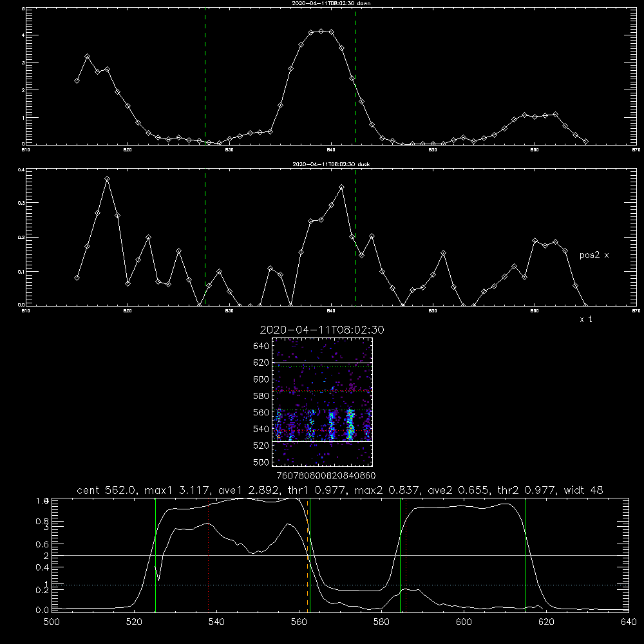Click bottom plot x-axis label 560
This screenshot has height=644, width=644.
[299, 622]
